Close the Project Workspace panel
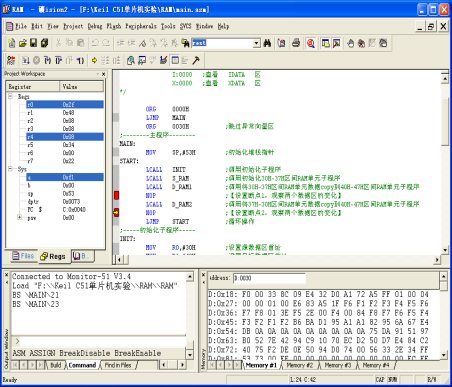This screenshot has height=387, width=452. coord(103,74)
